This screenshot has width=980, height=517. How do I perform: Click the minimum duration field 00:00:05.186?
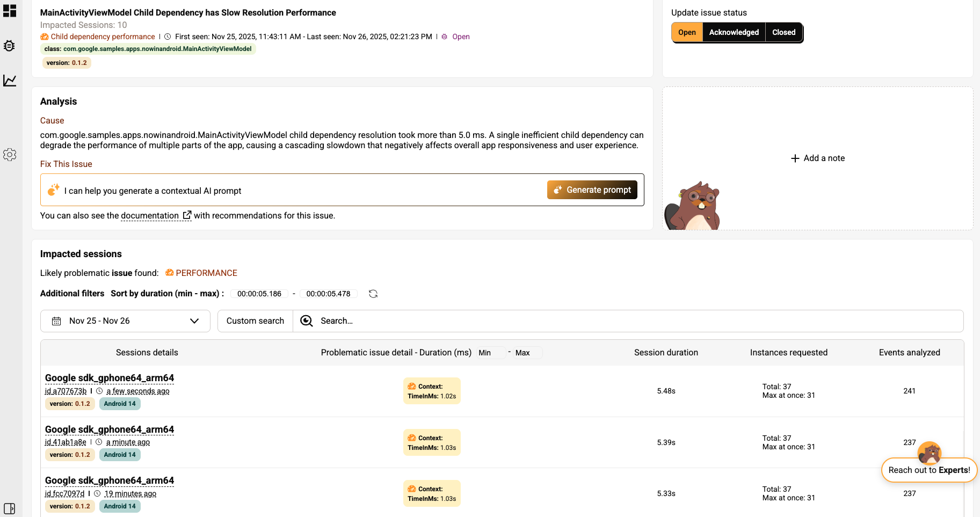point(259,294)
